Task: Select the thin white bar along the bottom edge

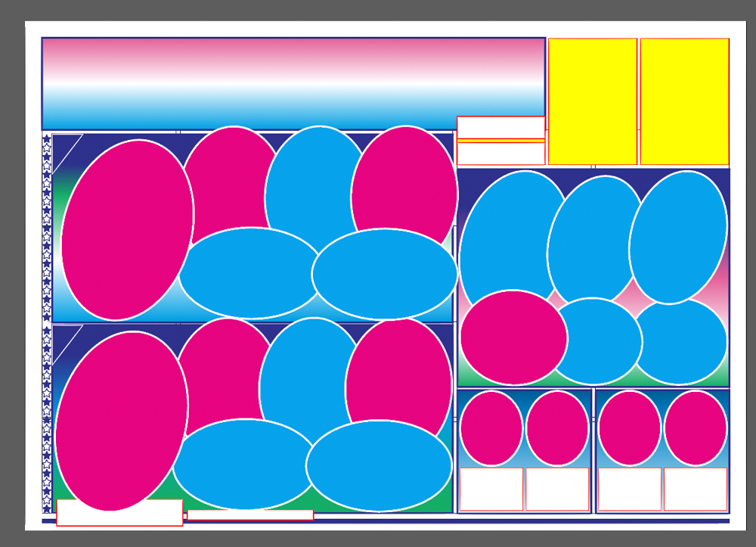Action: tap(250, 514)
